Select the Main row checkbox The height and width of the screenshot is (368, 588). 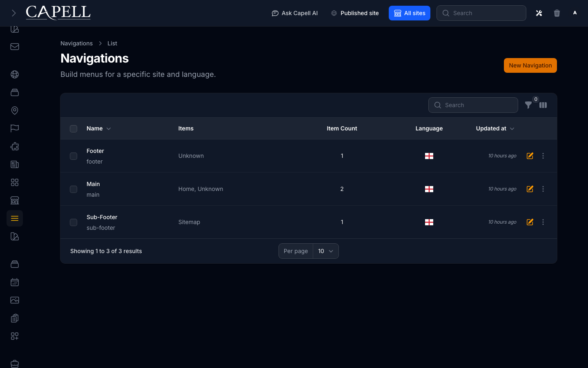tap(73, 189)
